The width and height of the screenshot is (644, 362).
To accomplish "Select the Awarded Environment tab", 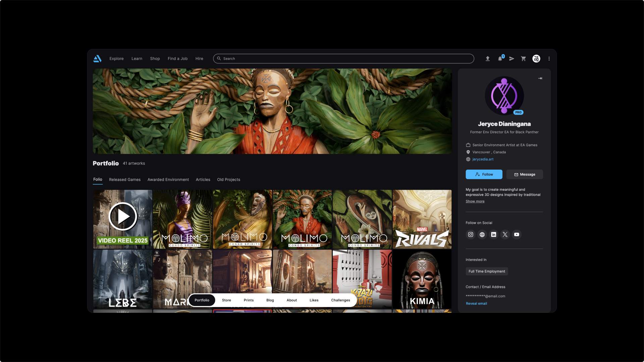I will pos(168,180).
